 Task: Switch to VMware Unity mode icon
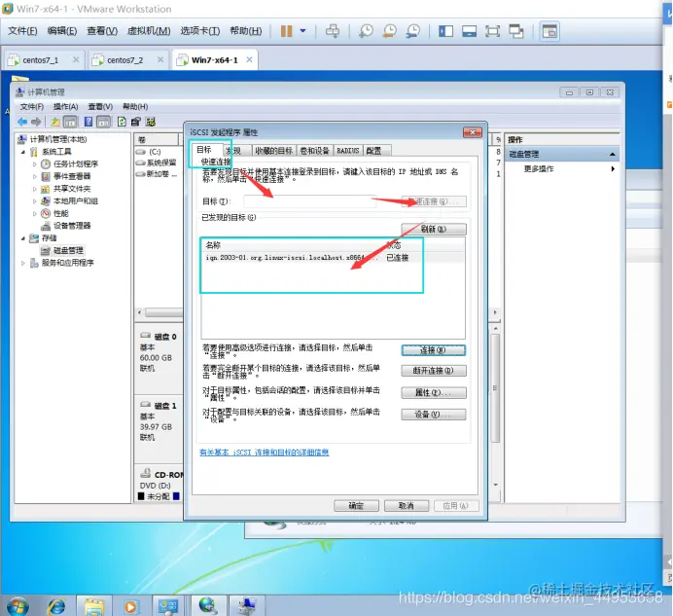[515, 31]
